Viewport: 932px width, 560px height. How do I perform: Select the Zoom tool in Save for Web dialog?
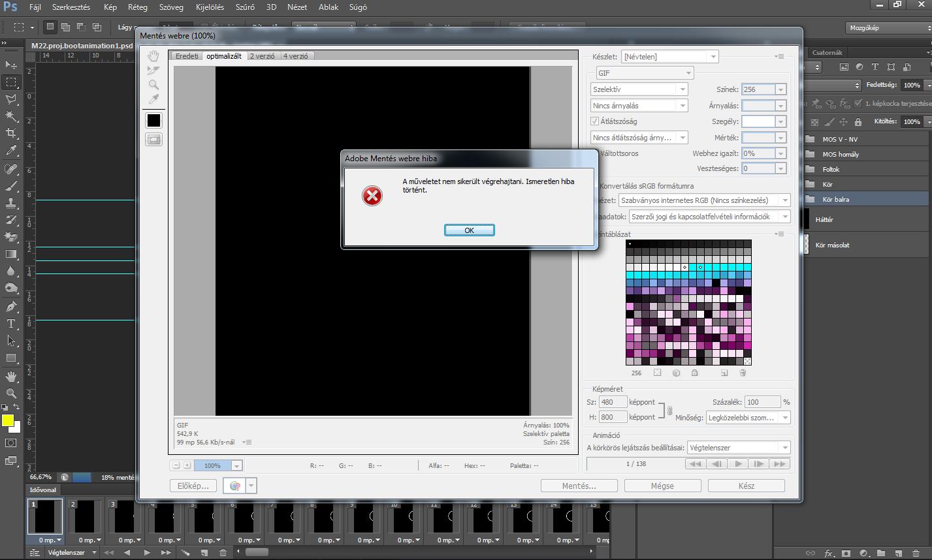[x=153, y=85]
